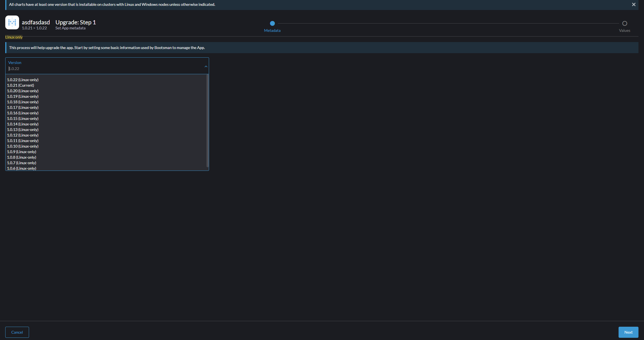Select version 1.0.7 (Linux-only)
Viewport: 644px width, 340px height.
click(x=22, y=163)
